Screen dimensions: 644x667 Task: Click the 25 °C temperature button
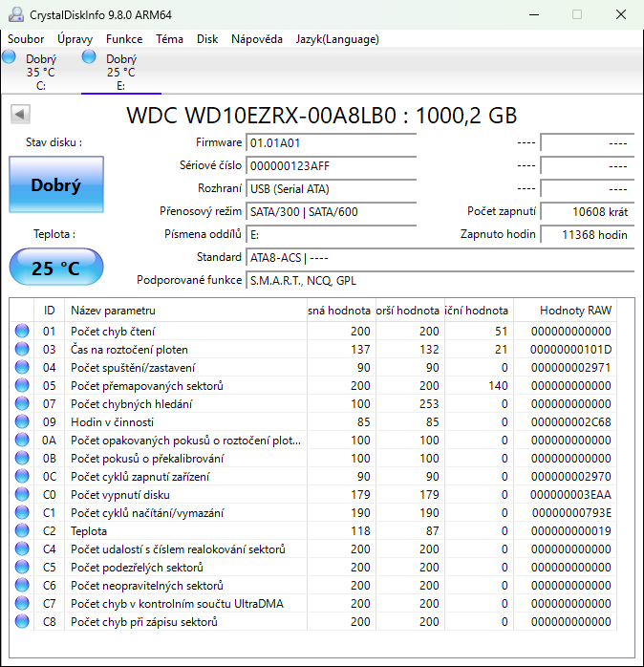(x=56, y=268)
